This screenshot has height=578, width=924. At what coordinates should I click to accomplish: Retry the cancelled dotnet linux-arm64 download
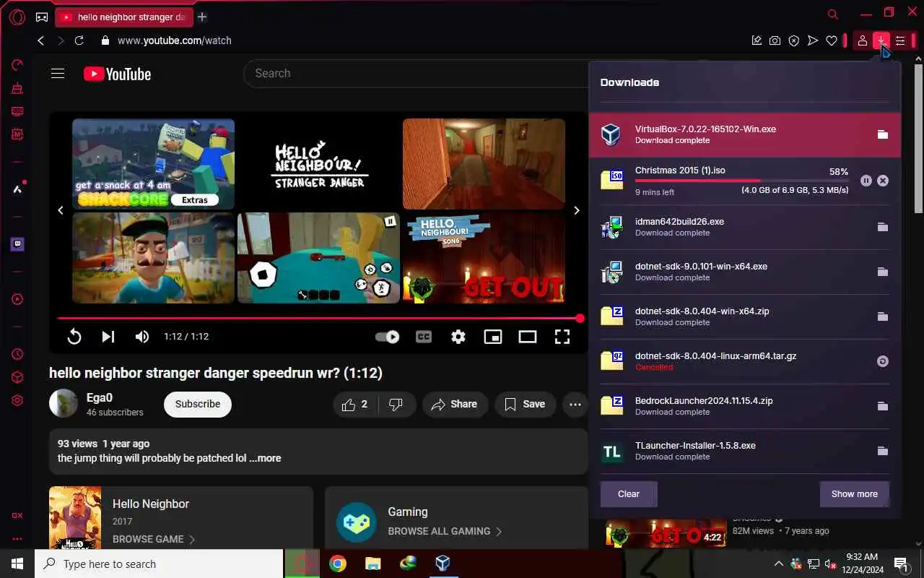tap(882, 361)
